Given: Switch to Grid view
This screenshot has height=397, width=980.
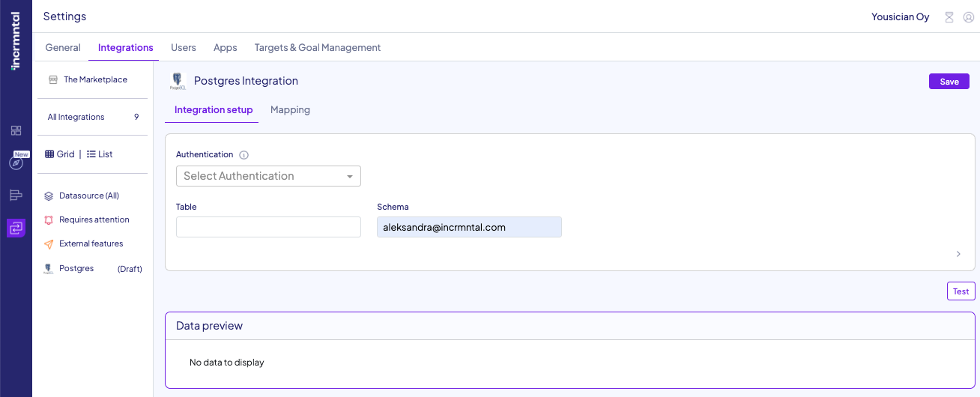Looking at the screenshot, I should [60, 154].
